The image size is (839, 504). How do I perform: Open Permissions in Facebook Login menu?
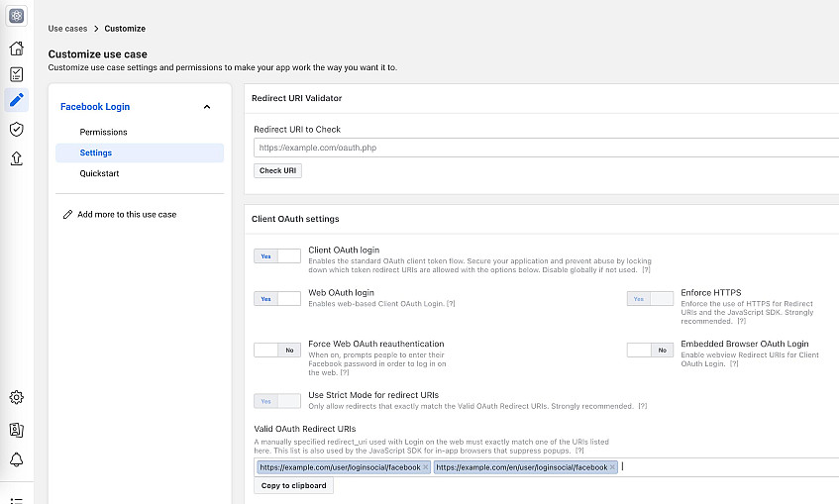[x=103, y=132]
